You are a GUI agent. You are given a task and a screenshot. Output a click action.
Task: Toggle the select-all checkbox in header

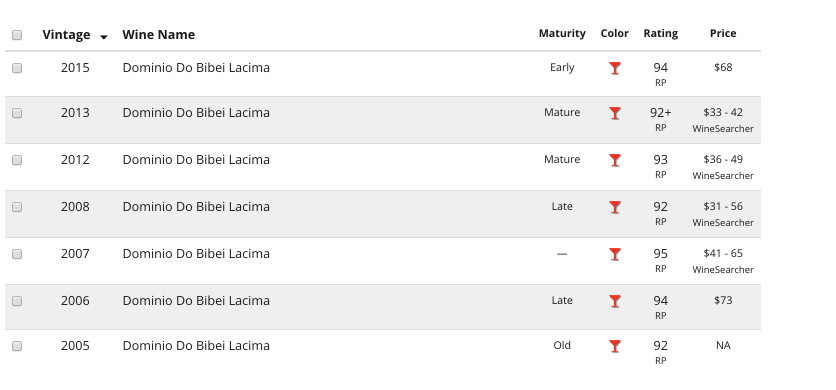coord(17,35)
